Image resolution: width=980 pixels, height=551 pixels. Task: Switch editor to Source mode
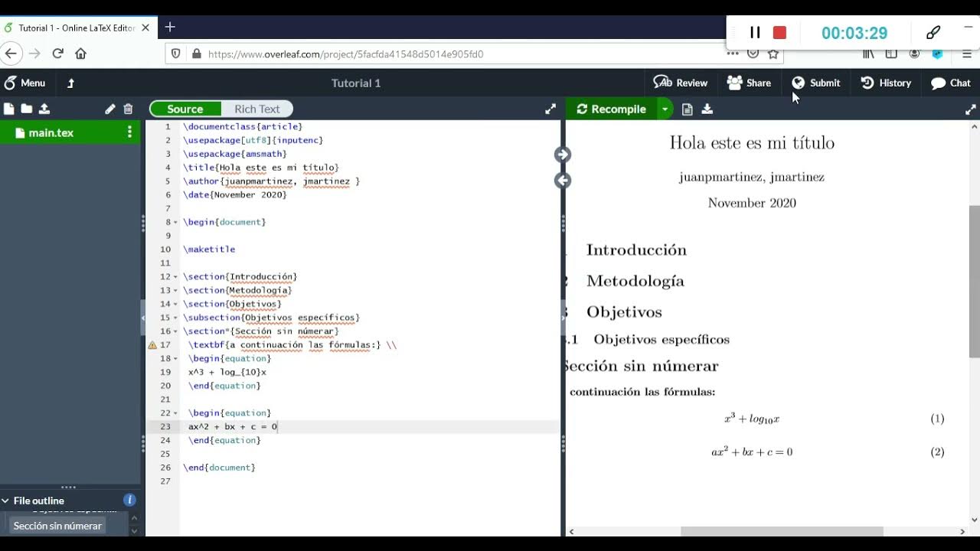[185, 109]
